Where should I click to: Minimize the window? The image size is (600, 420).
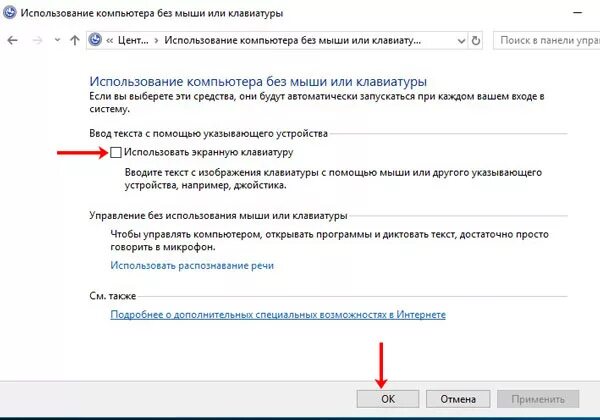(x=577, y=13)
